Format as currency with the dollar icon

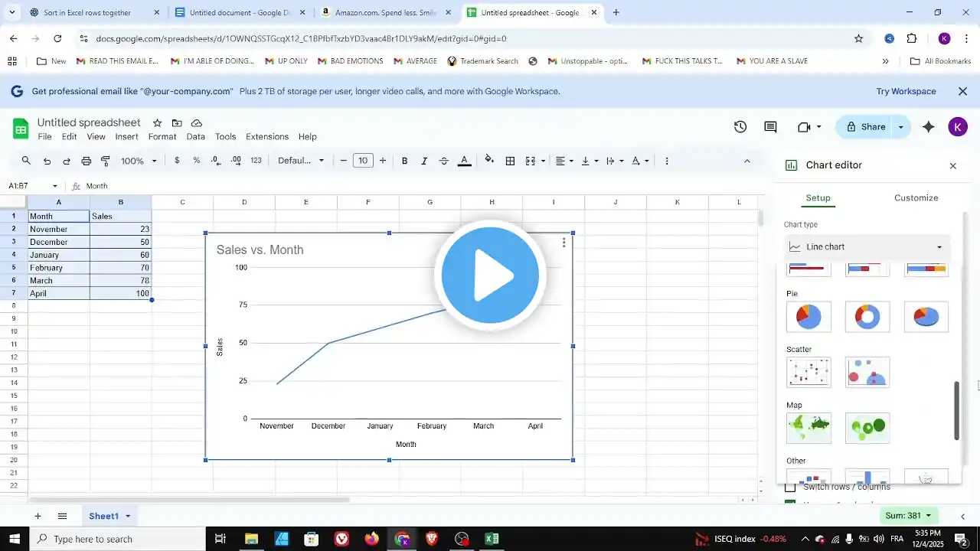click(178, 161)
